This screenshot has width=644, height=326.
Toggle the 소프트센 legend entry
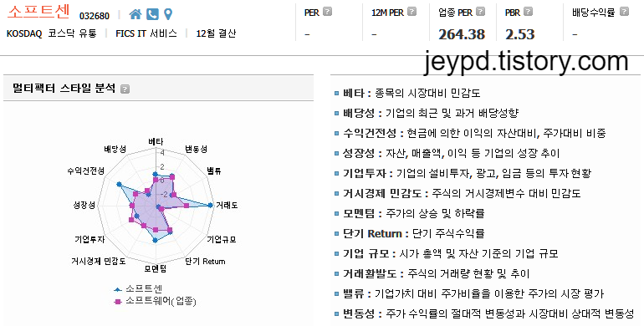pyautogui.click(x=138, y=289)
